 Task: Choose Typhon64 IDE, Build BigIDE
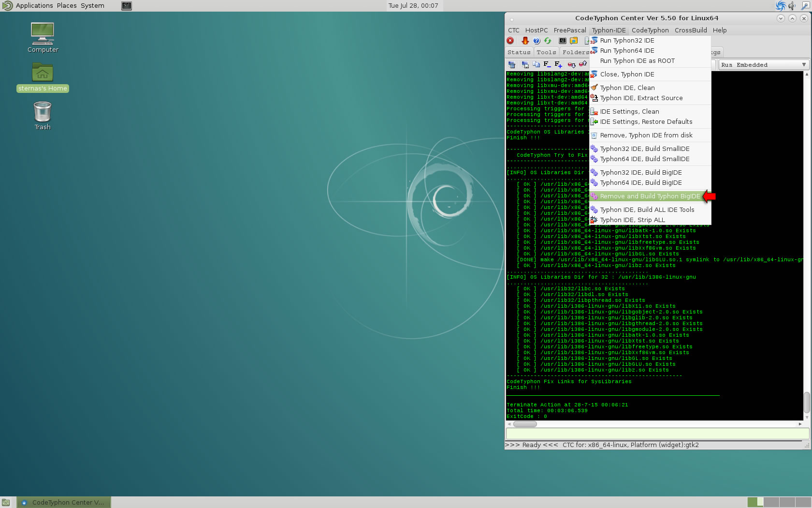tap(650, 183)
